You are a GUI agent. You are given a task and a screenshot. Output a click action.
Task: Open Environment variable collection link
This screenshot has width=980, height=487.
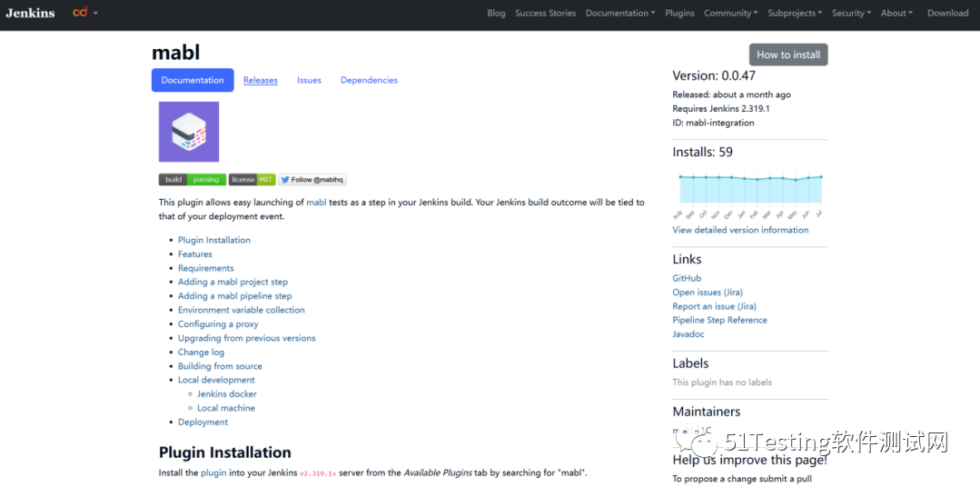(x=242, y=310)
